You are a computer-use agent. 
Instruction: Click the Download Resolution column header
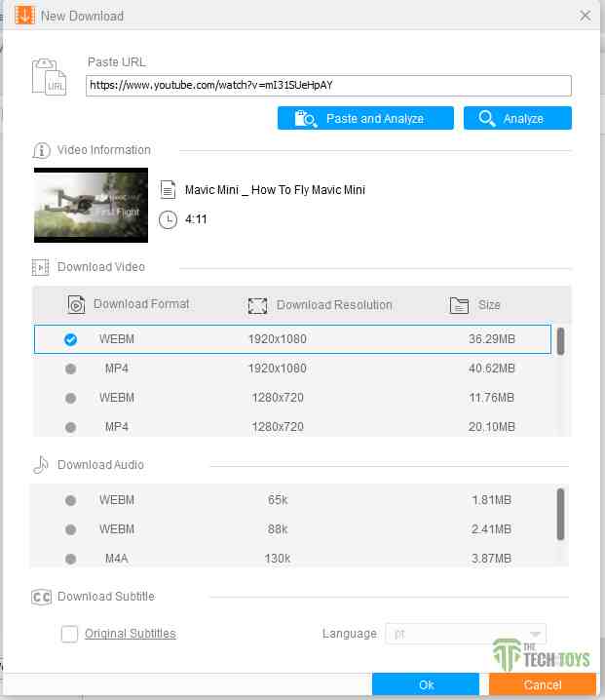coord(334,305)
